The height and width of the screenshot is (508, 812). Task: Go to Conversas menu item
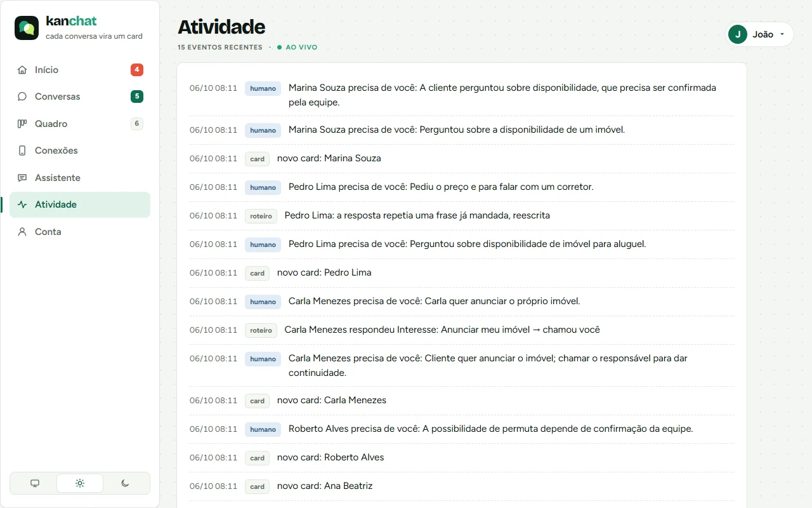pyautogui.click(x=80, y=97)
